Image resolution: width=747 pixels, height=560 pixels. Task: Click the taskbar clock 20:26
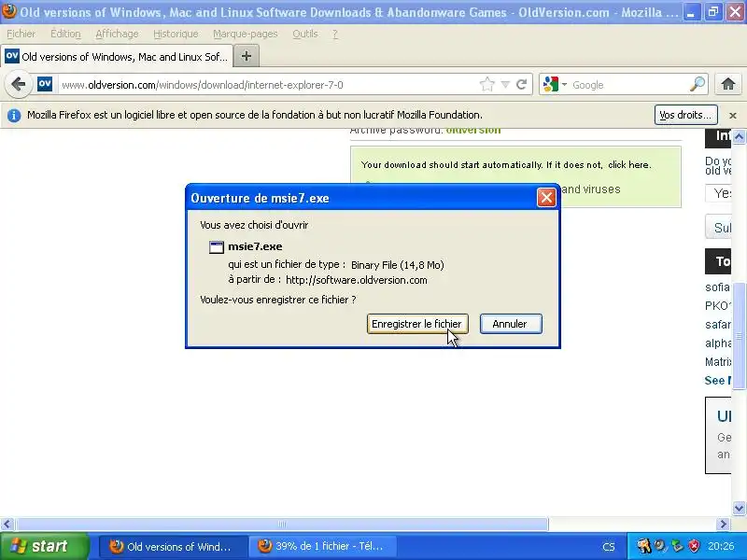[721, 546]
